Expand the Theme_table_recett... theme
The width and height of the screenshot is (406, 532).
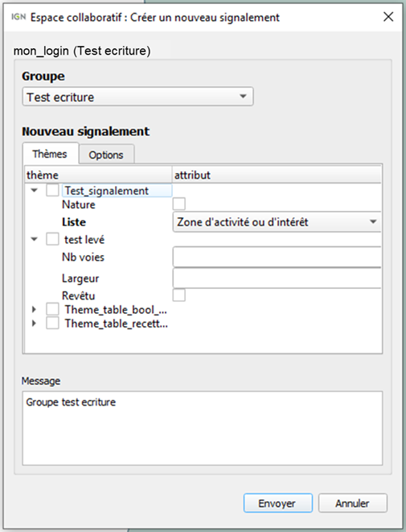tap(34, 323)
